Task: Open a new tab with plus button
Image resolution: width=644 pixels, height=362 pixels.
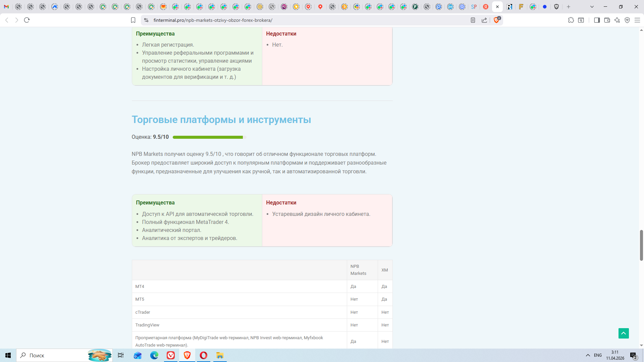Action: click(x=569, y=7)
